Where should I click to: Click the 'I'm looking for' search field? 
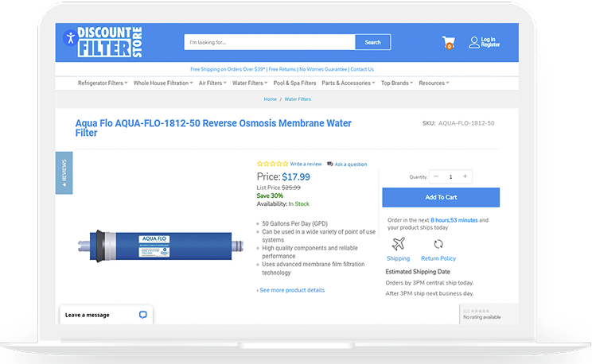(x=270, y=42)
